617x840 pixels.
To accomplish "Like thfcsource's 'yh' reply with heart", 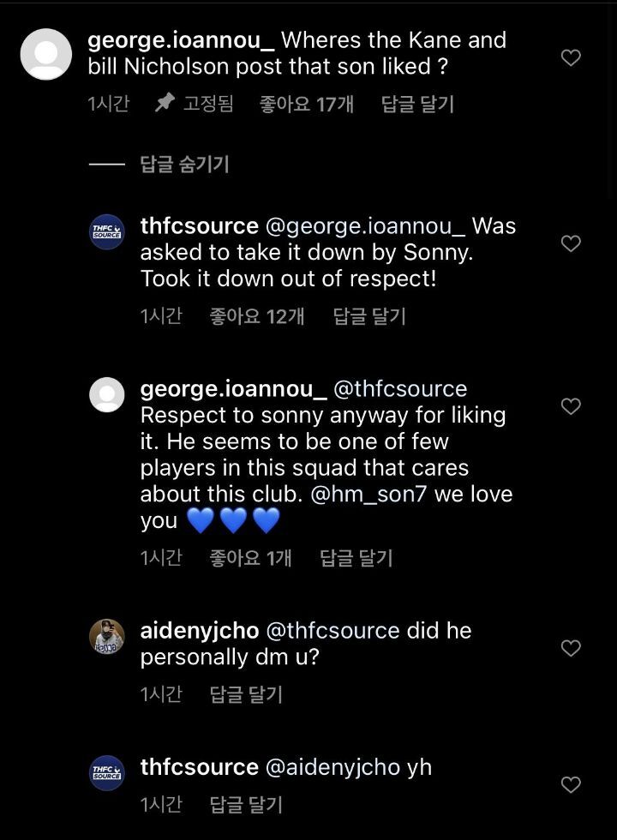I will click(x=571, y=784).
